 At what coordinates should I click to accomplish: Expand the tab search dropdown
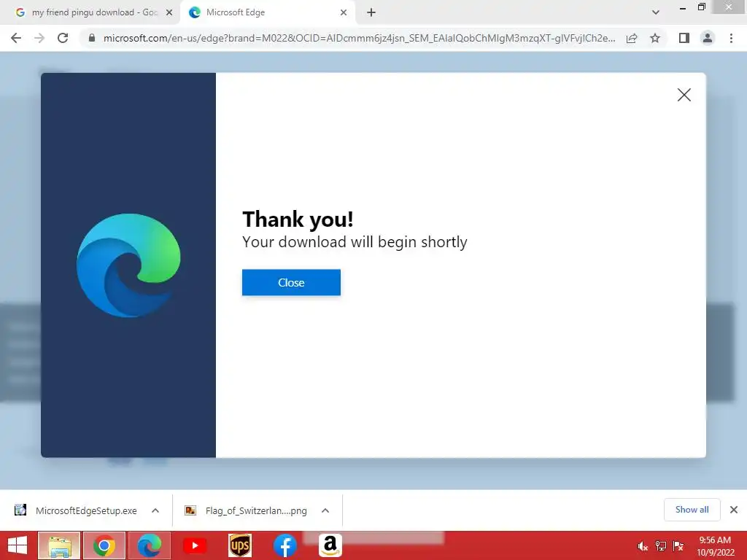[656, 12]
